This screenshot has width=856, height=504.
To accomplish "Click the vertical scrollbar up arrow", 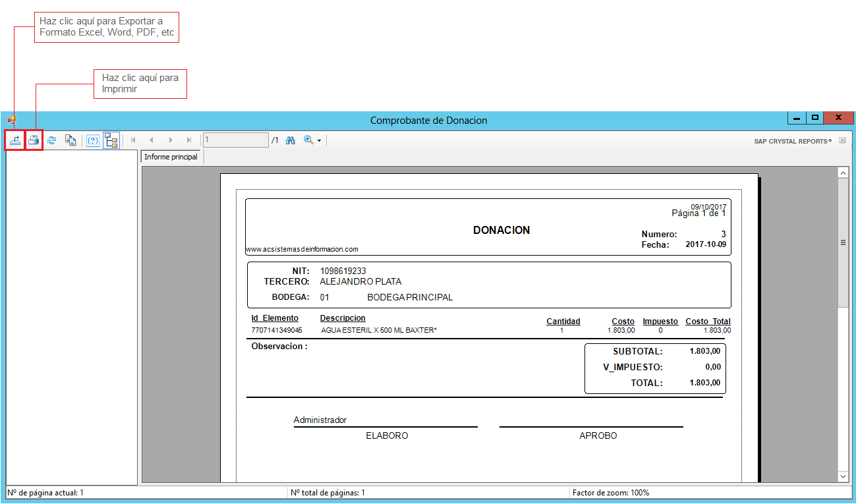I will click(x=843, y=173).
